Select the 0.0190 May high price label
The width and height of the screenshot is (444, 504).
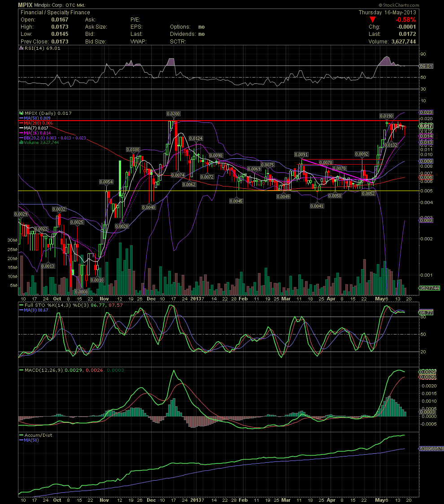(x=387, y=116)
